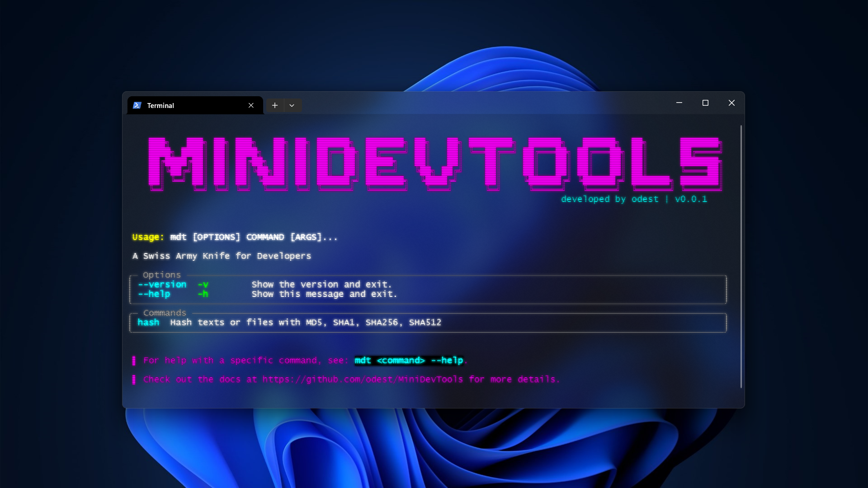Open a new terminal tab with the plus button

pos(275,105)
